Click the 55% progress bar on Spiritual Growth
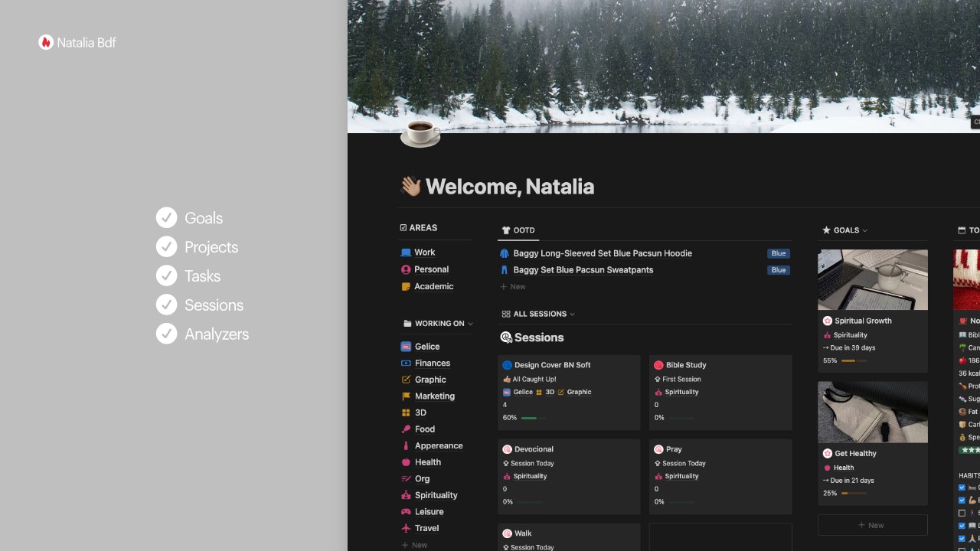 click(854, 360)
